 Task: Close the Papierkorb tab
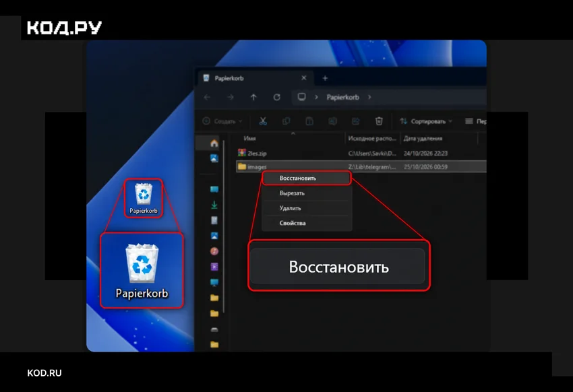pyautogui.click(x=303, y=77)
